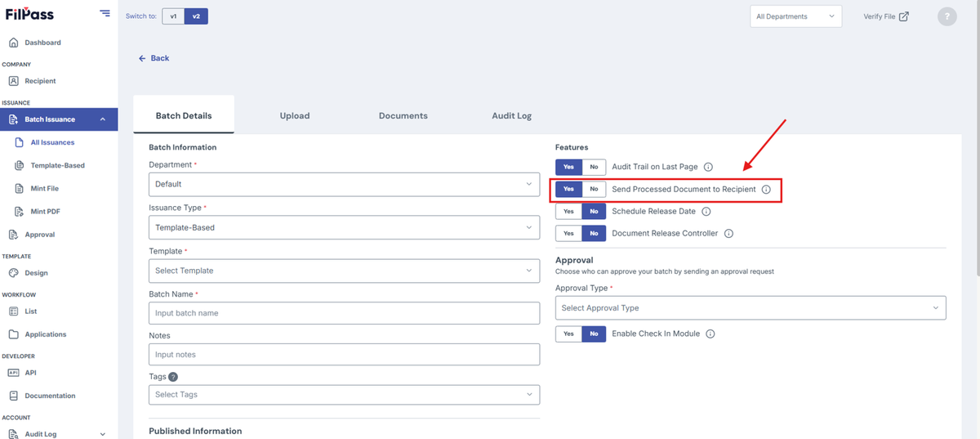This screenshot has width=980, height=439.
Task: Click the API icon under Developer
Action: [13, 373]
